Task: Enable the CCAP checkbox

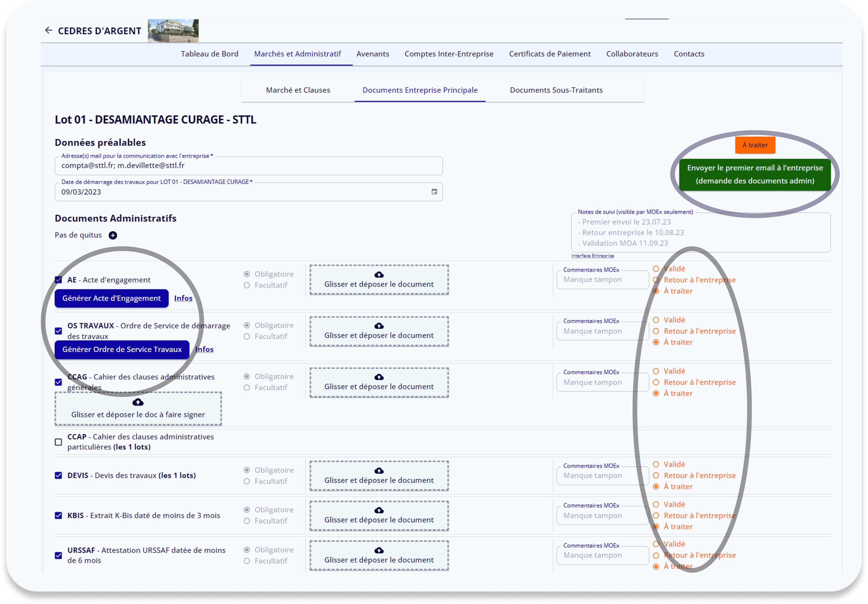Action: click(58, 442)
